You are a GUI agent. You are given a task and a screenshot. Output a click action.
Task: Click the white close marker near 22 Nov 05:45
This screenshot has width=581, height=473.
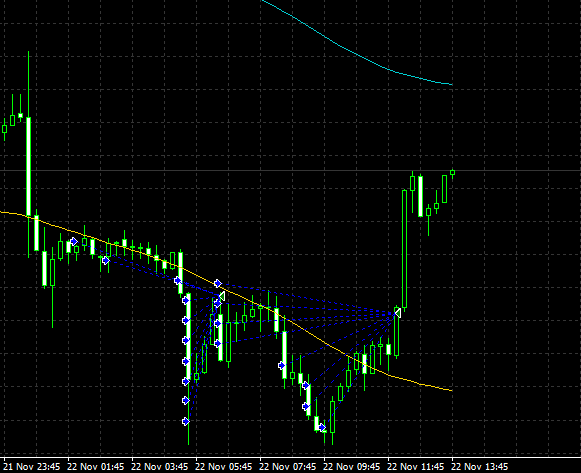coord(222,296)
